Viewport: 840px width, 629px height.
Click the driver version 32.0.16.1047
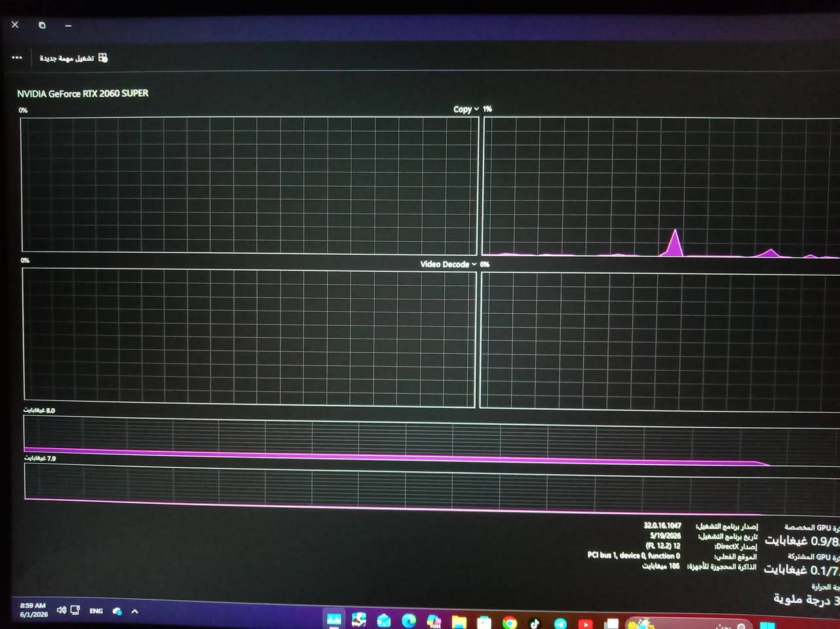pos(662,525)
